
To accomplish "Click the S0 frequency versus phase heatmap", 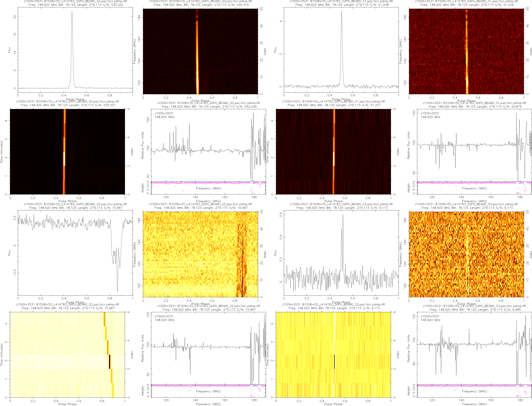I will (200, 51).
